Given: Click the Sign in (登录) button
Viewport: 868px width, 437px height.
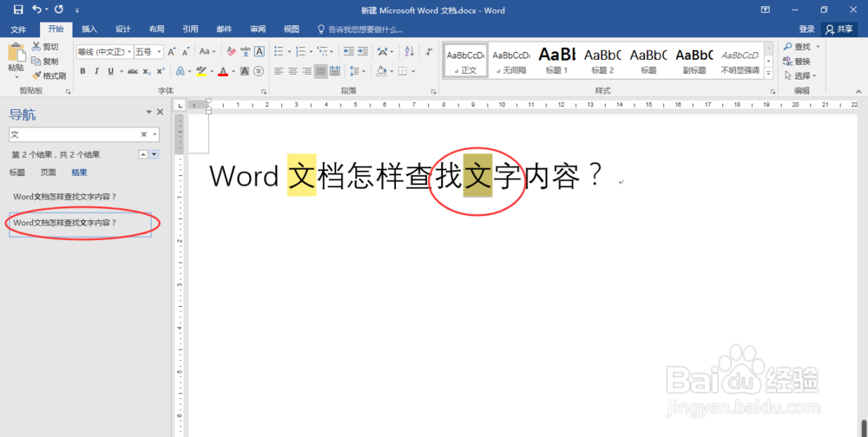Looking at the screenshot, I should coord(806,29).
